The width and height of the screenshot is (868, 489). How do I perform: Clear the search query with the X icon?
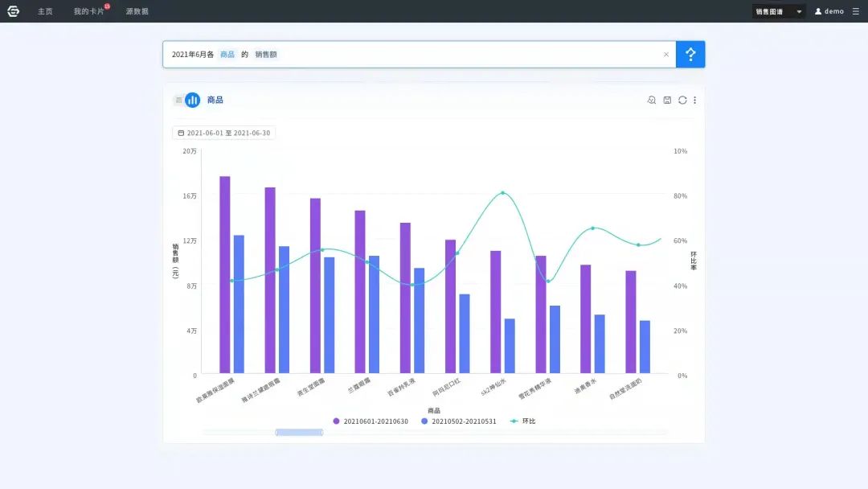665,55
